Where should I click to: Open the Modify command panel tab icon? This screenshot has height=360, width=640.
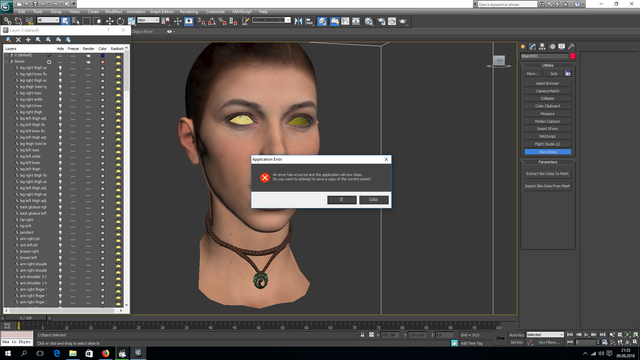533,47
